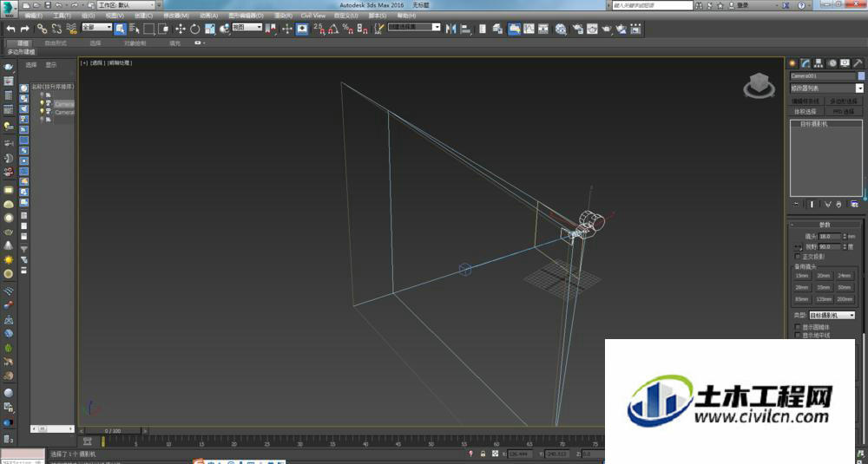The width and height of the screenshot is (868, 464).
Task: Open the Schematic View
Action: [x=543, y=29]
